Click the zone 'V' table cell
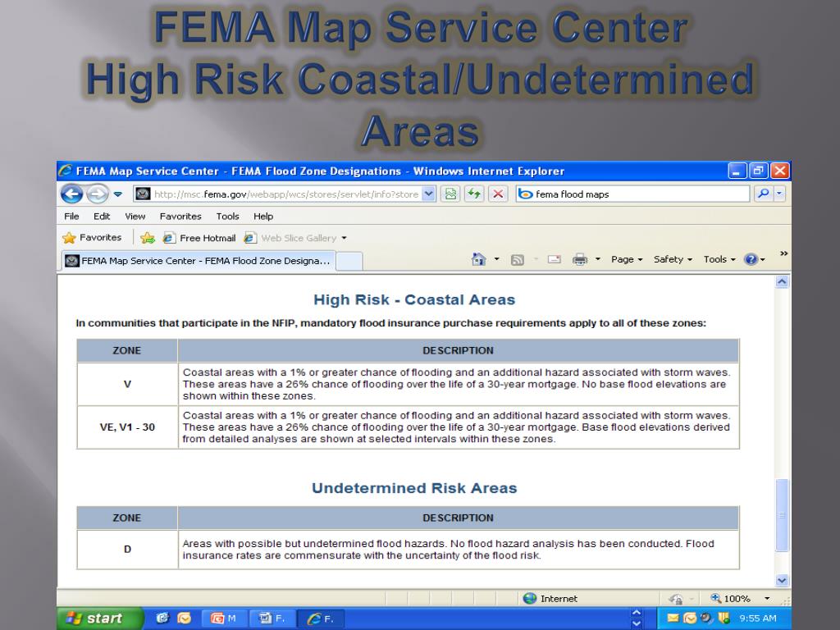Image resolution: width=840 pixels, height=630 pixels. point(127,384)
